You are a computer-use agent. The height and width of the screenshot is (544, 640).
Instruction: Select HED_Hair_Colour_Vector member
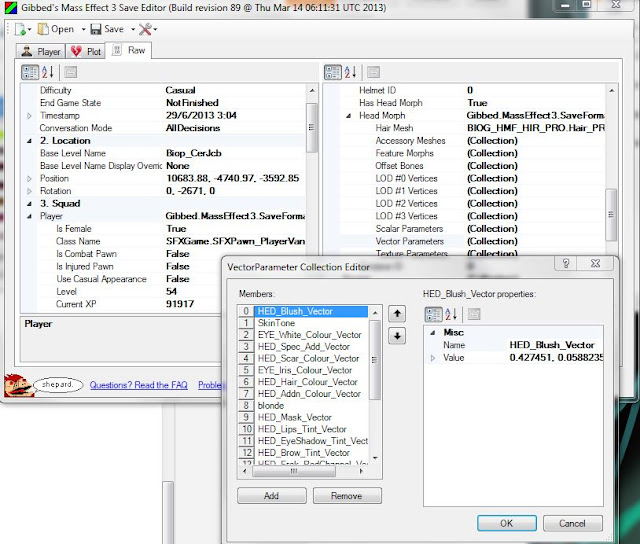click(310, 382)
